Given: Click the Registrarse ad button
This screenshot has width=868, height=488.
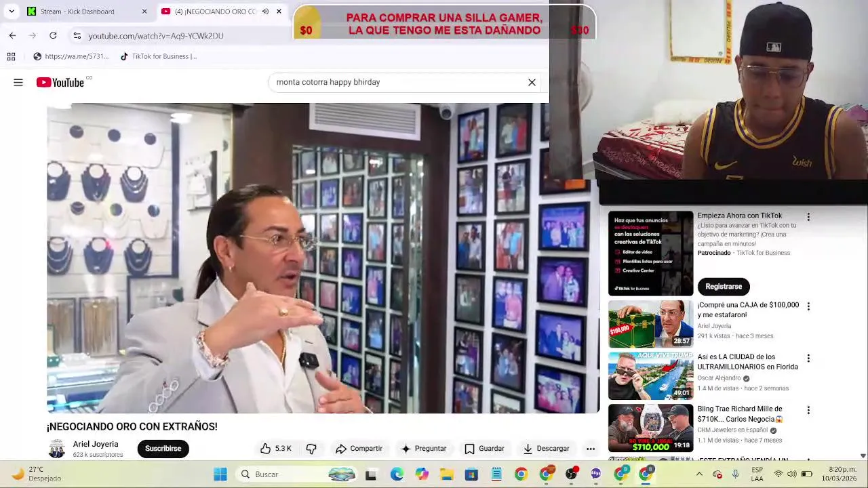Looking at the screenshot, I should coord(724,287).
